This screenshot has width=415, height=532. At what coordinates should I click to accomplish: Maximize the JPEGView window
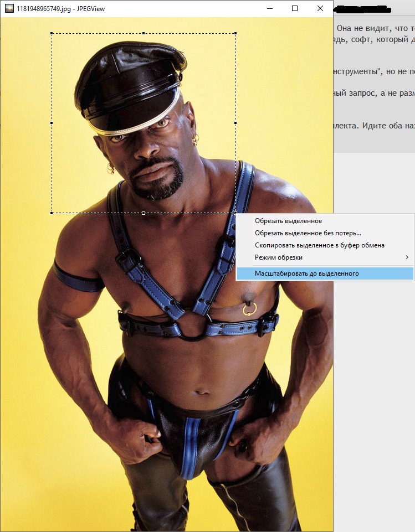tap(295, 8)
